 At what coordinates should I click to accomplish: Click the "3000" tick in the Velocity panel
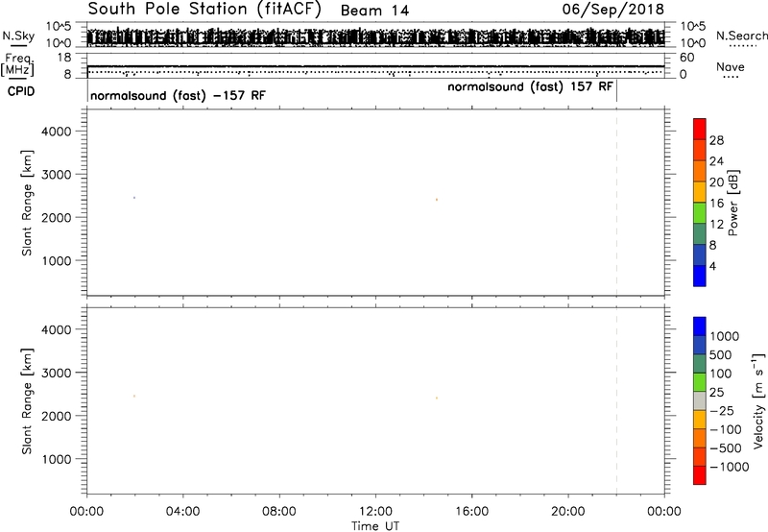click(56, 373)
